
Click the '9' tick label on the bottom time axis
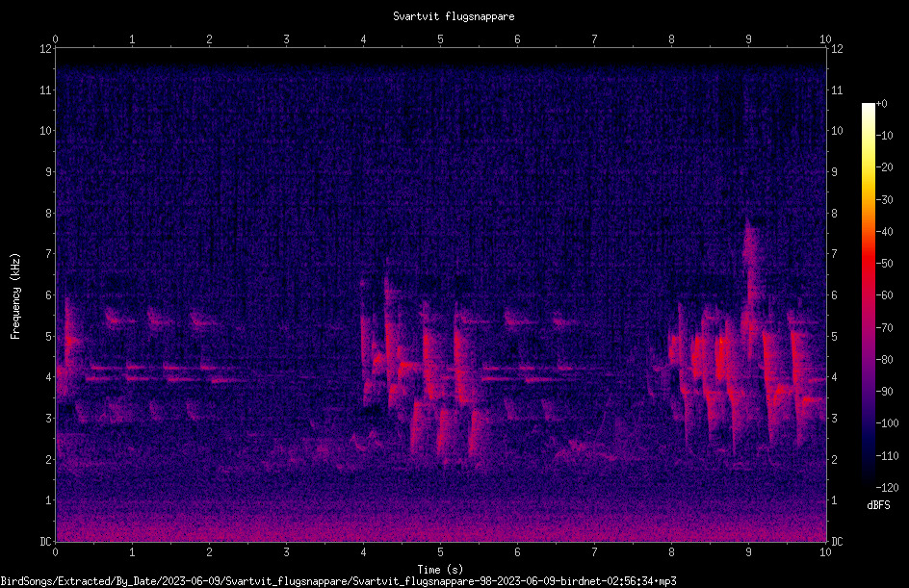(x=748, y=552)
